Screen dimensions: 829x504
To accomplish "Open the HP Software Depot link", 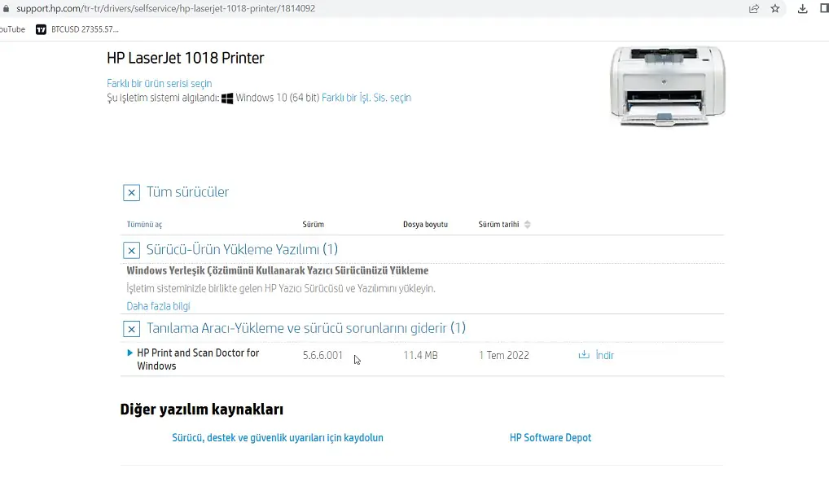I will (550, 437).
